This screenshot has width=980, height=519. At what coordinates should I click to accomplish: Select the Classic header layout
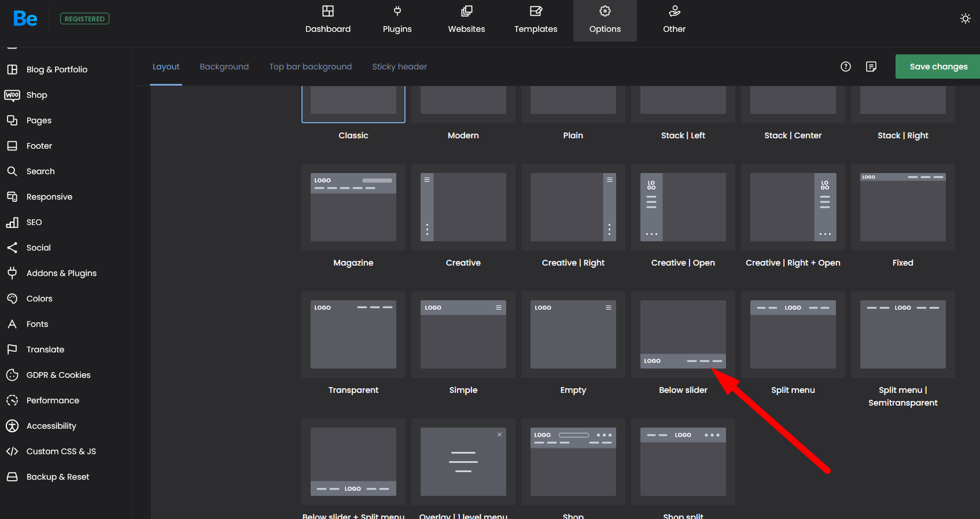click(353, 104)
